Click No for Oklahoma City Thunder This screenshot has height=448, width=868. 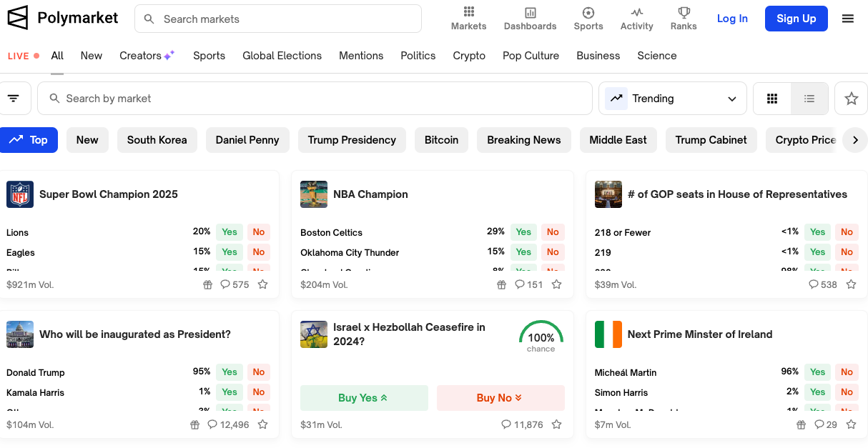pos(553,252)
